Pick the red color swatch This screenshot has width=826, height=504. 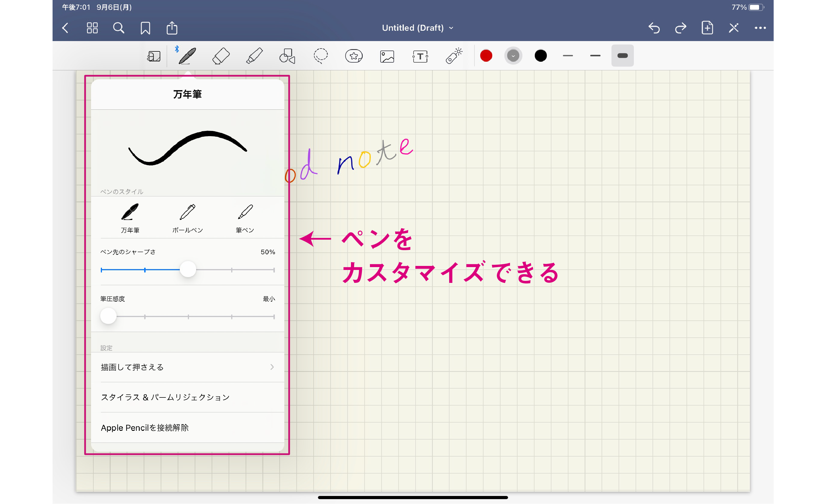(486, 56)
